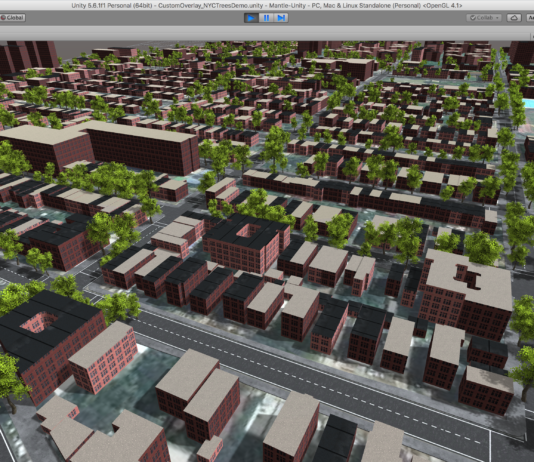Screen dimensions: 534x462
Task: Pause the running game
Action: (x=266, y=18)
